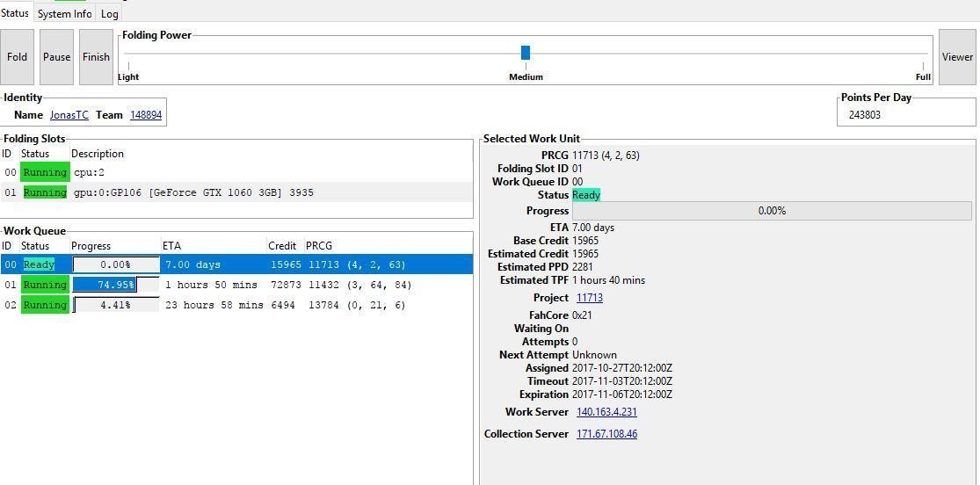
Task: Open the System Info tab
Action: pyautogui.click(x=64, y=14)
